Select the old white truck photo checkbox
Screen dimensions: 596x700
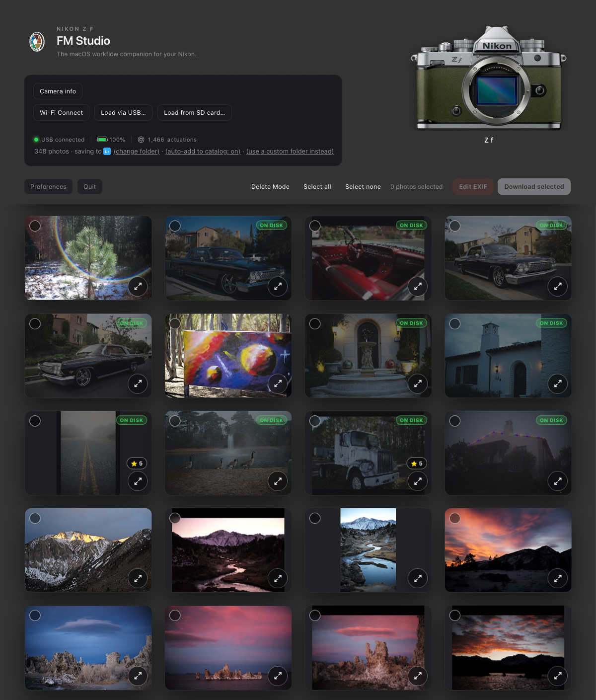coord(315,421)
